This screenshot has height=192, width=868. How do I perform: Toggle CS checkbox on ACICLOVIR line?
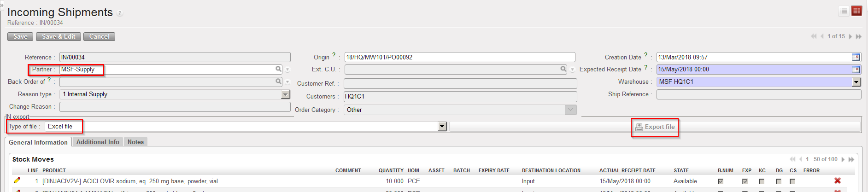point(792,181)
